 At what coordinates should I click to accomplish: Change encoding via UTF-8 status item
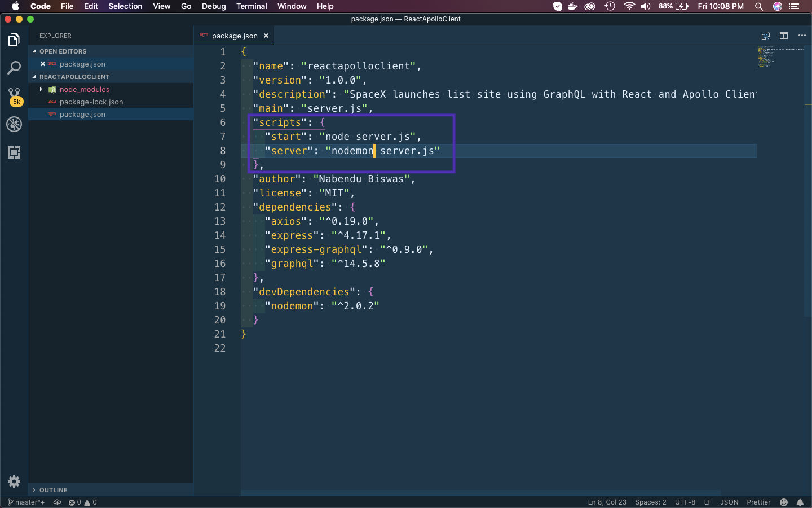685,502
